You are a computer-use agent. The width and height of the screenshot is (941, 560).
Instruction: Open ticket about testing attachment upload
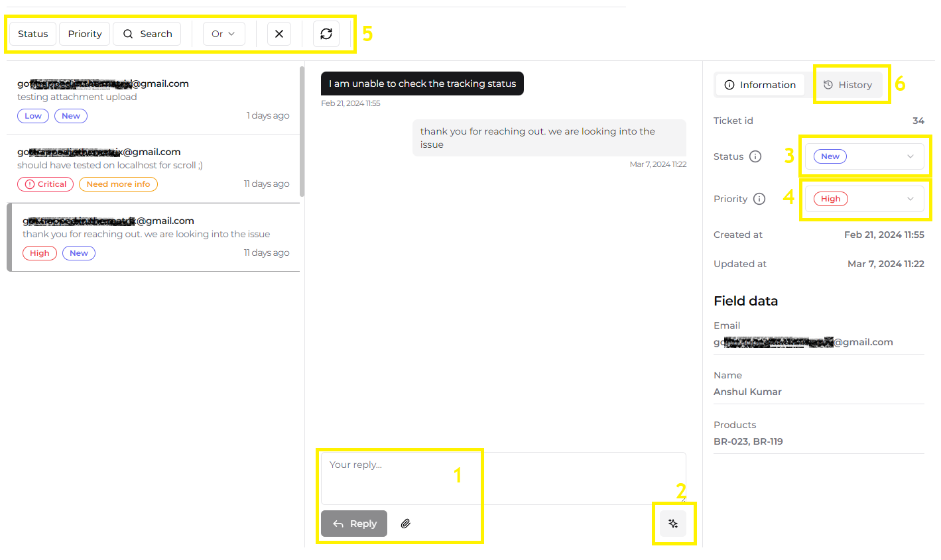153,97
